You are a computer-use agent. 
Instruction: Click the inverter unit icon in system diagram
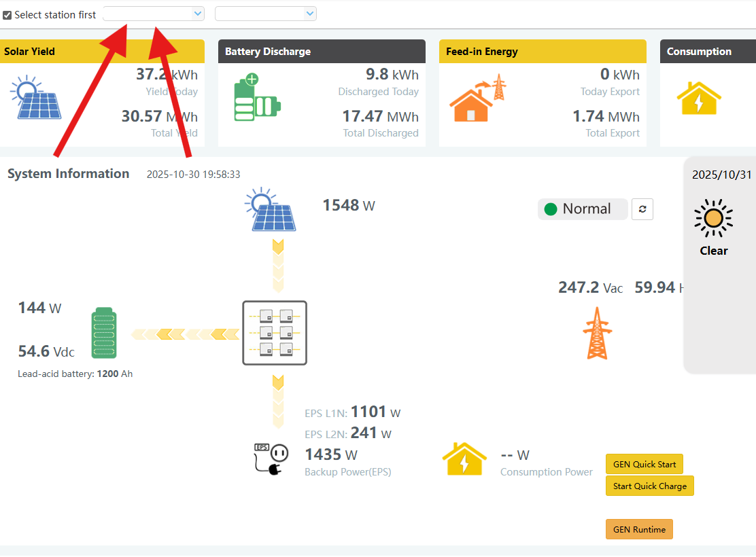(x=275, y=333)
